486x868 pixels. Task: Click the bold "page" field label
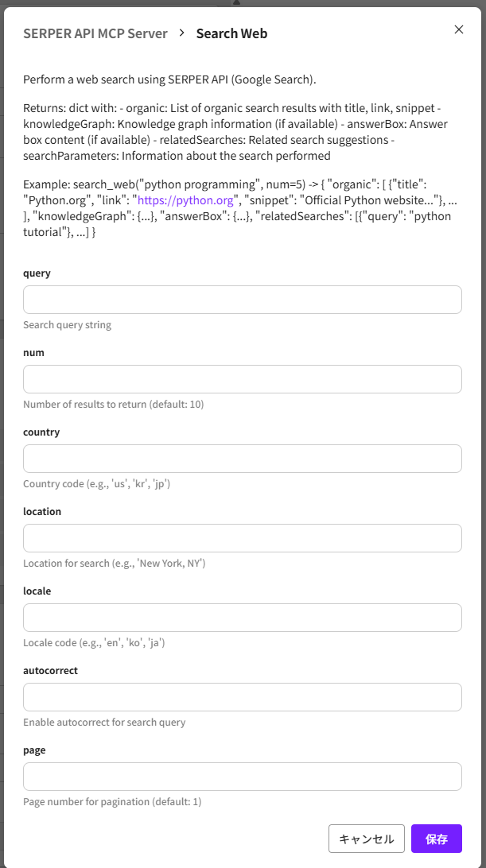pyautogui.click(x=34, y=750)
